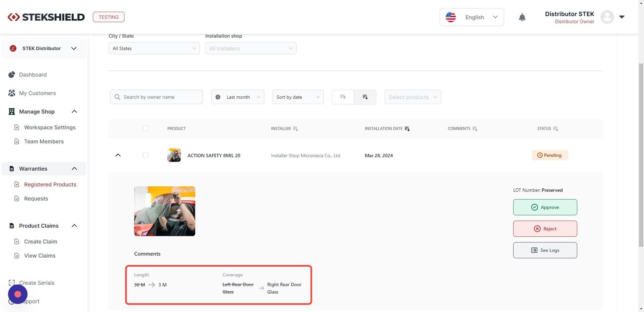Open Create Claim
The height and width of the screenshot is (312, 644).
point(41,241)
